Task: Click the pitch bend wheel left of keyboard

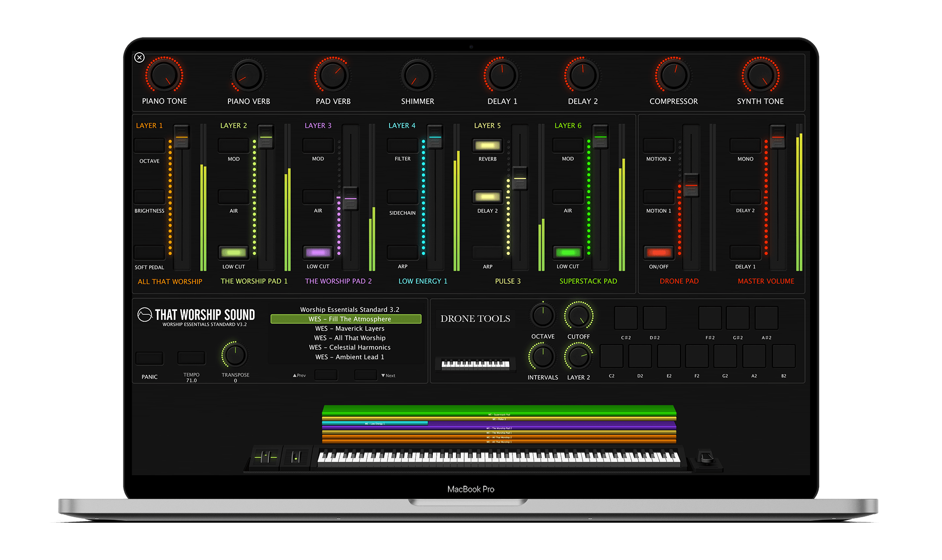Action: coord(266,457)
